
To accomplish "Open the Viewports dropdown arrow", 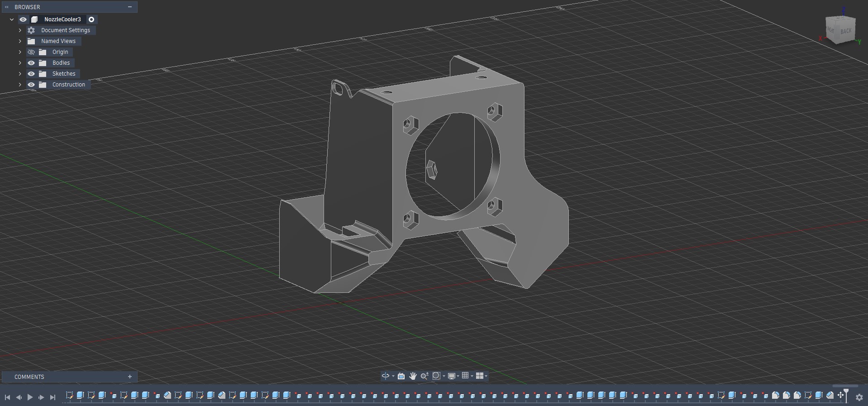I will pos(486,376).
